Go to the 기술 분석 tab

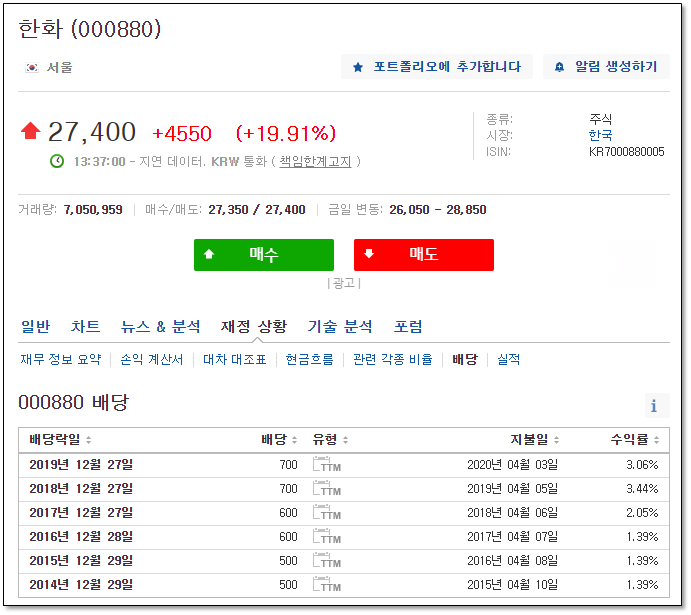340,326
